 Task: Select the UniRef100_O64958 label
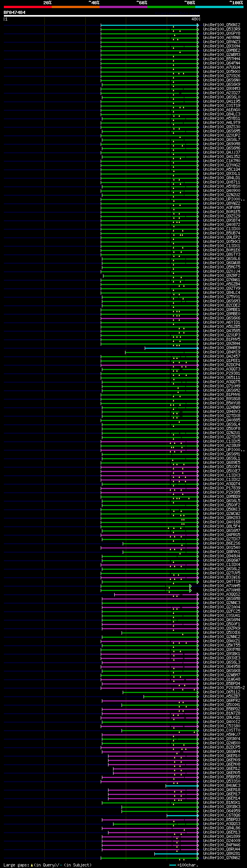[222, 666]
